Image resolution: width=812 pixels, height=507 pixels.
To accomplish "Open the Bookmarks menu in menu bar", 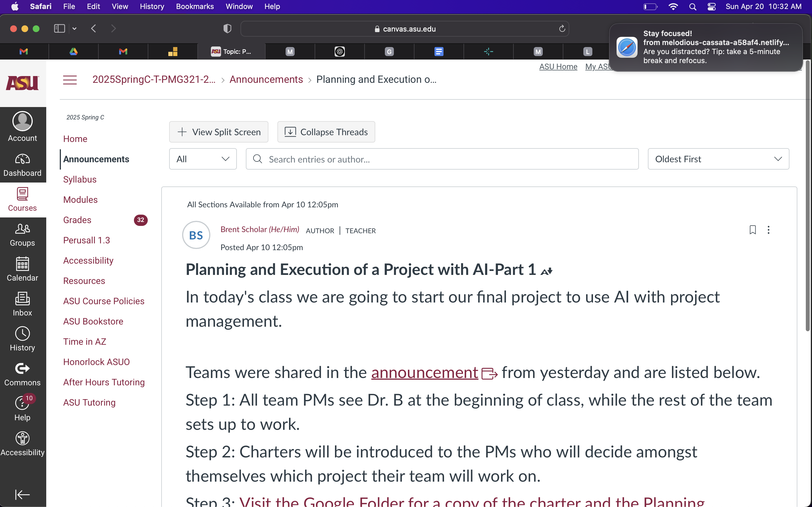I will point(195,6).
